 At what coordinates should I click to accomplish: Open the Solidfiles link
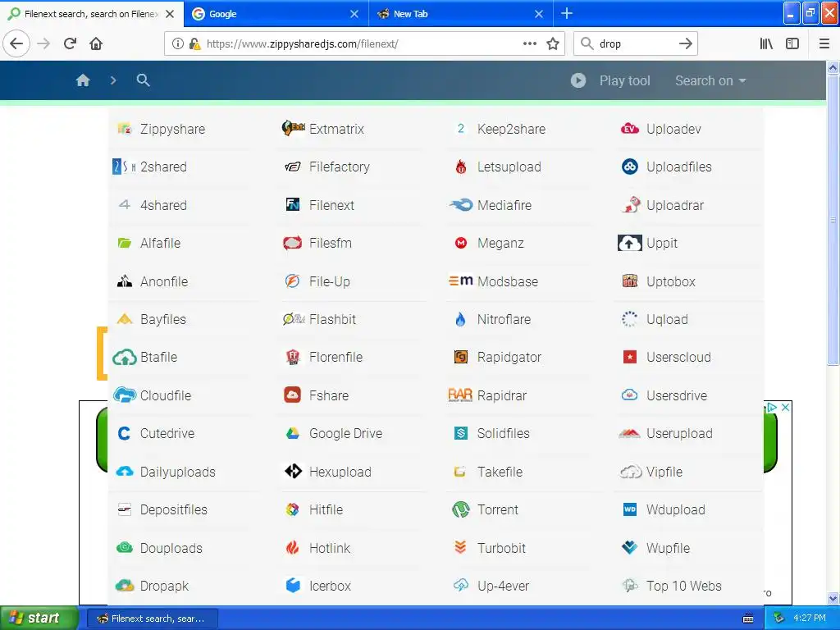click(x=503, y=433)
